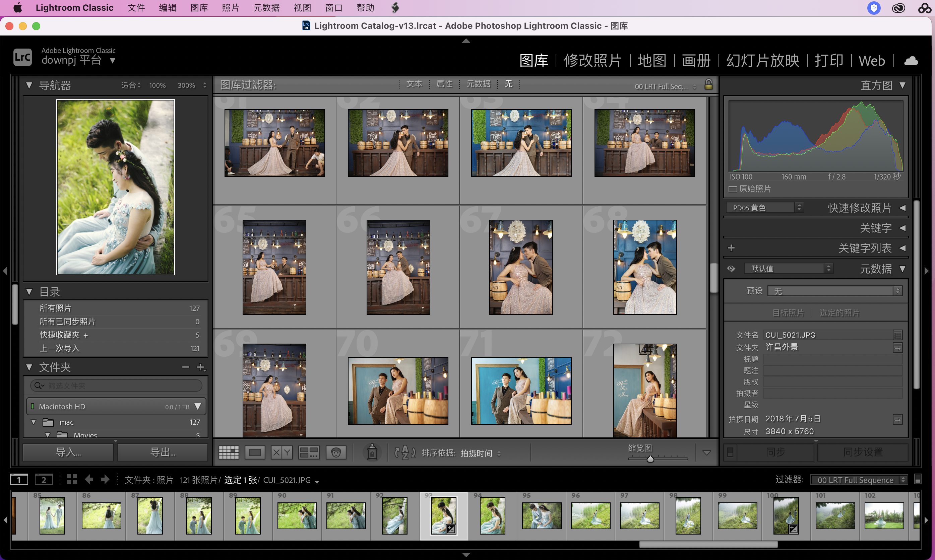Screen dimensions: 935x560
Task: Click the 缩览图 thumbnail size slider
Action: (x=650, y=459)
